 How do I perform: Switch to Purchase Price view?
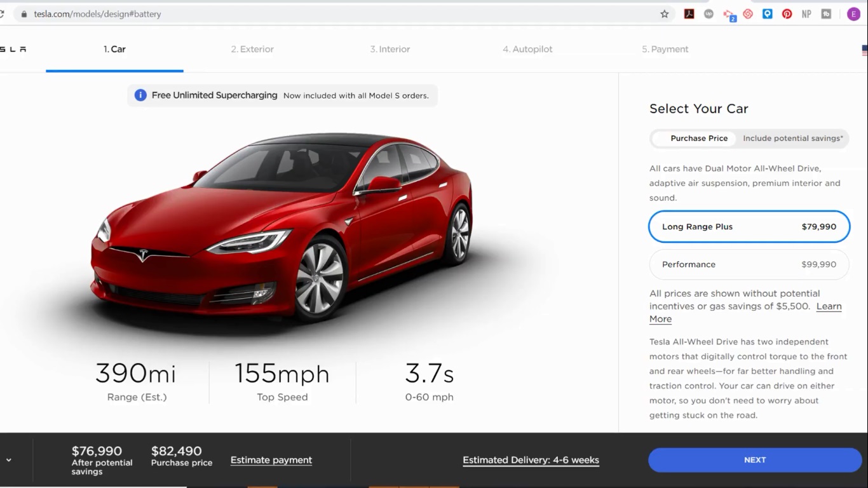[x=699, y=139]
